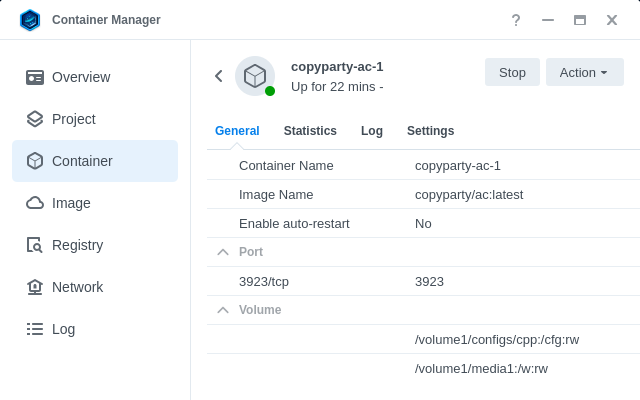Switch to the Statistics tab

[310, 131]
